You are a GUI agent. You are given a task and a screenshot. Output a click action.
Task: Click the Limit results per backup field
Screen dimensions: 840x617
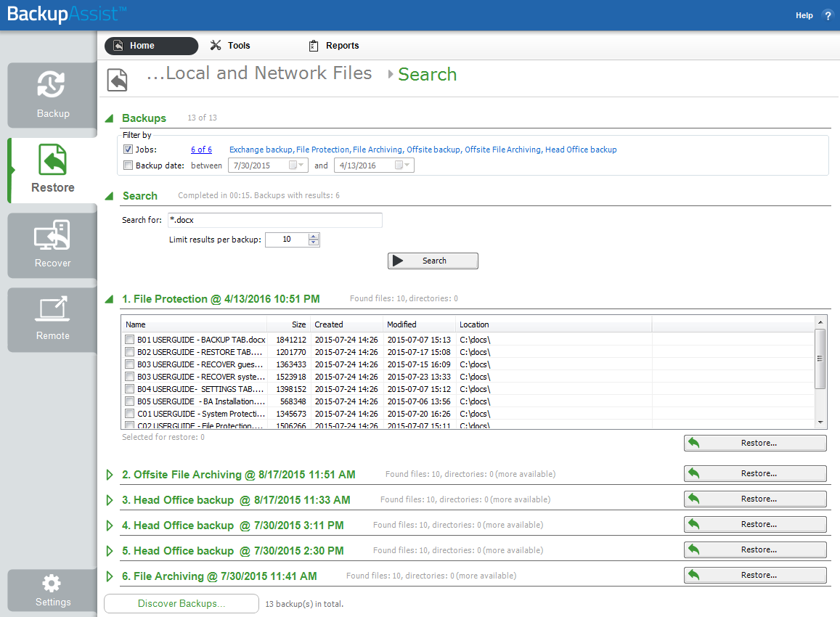[x=288, y=240]
